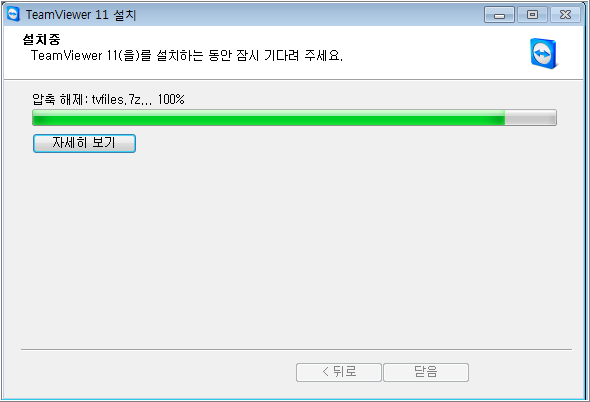Click the horizontal separator line above the navigation buttons
This screenshot has height=402, width=590.
[296, 349]
